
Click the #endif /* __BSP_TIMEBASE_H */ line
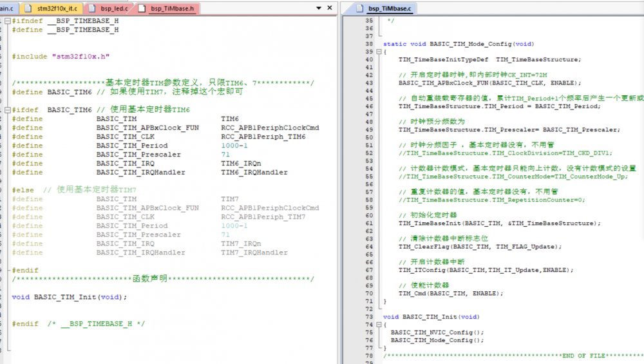[x=78, y=324]
